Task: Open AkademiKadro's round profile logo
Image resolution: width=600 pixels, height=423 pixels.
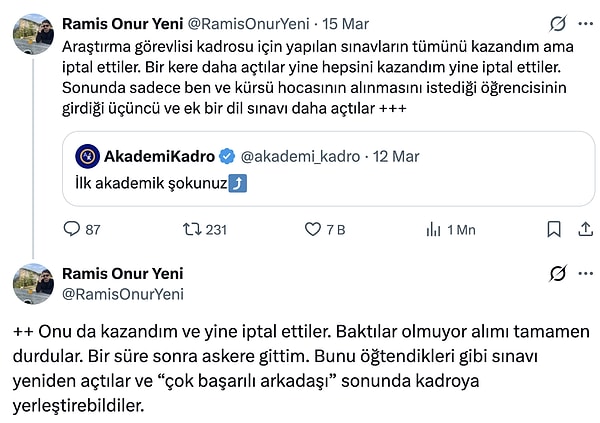Action: pyautogui.click(x=89, y=155)
